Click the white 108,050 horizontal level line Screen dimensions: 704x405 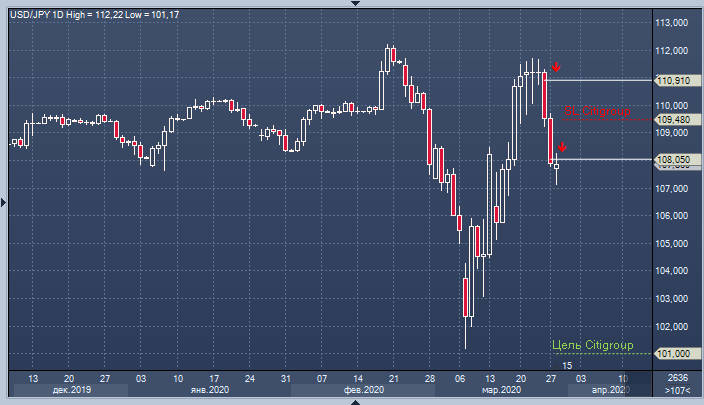[610, 160]
